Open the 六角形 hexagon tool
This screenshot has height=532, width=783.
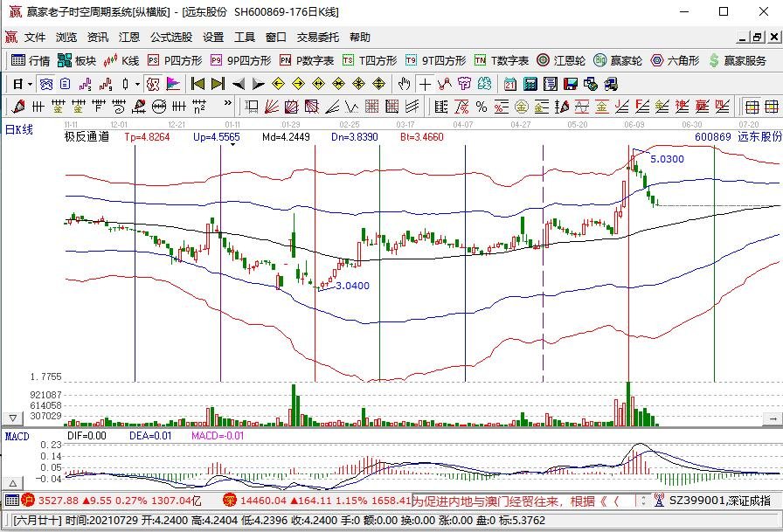click(x=676, y=60)
